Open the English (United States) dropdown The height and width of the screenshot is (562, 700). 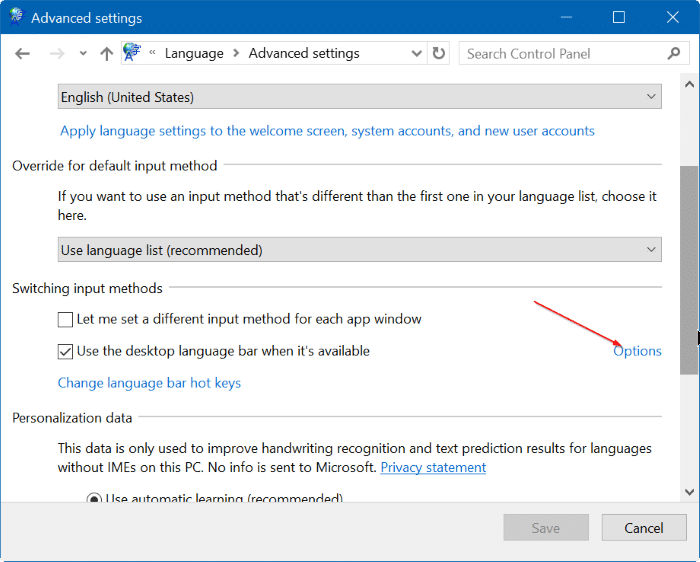point(359,96)
